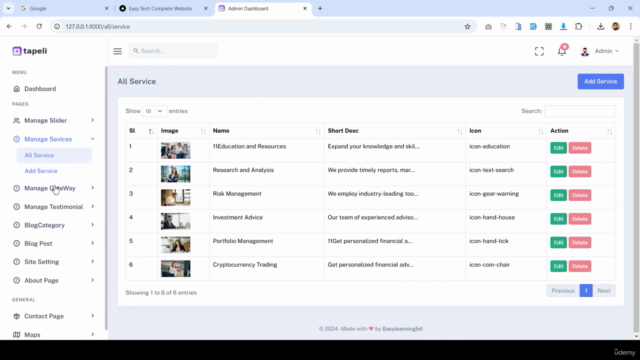Edit Portfolio Management service
Image resolution: width=640 pixels, height=360 pixels.
click(558, 242)
